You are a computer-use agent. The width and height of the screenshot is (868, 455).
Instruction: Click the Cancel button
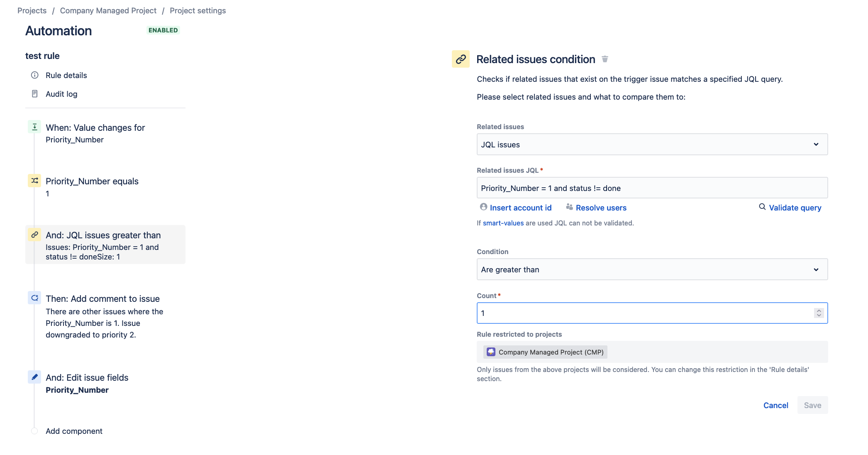pyautogui.click(x=775, y=405)
